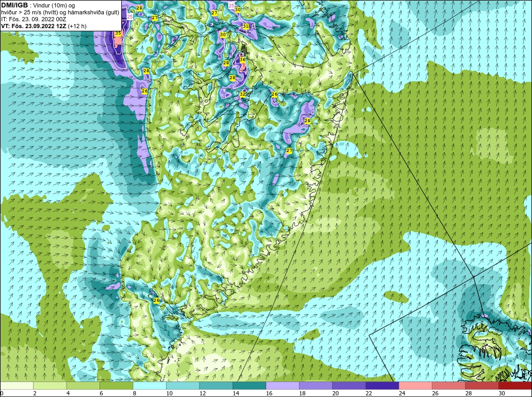The width and height of the screenshot is (532, 397).
Task: Click the yellow gust label '31'
Action: click(246, 26)
